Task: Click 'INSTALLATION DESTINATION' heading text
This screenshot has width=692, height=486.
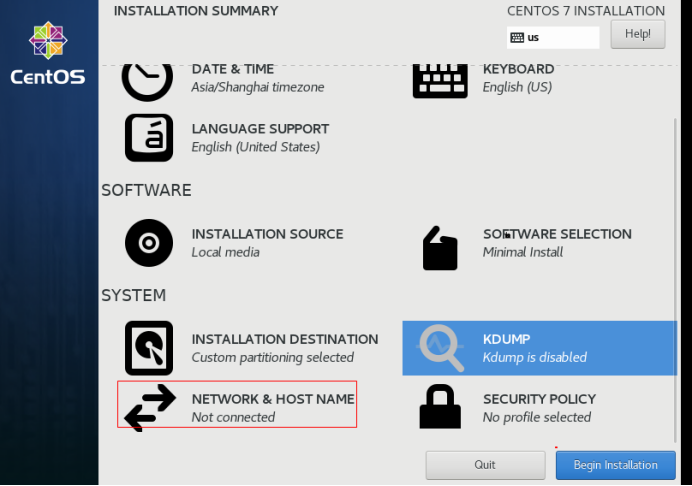Action: 285,339
